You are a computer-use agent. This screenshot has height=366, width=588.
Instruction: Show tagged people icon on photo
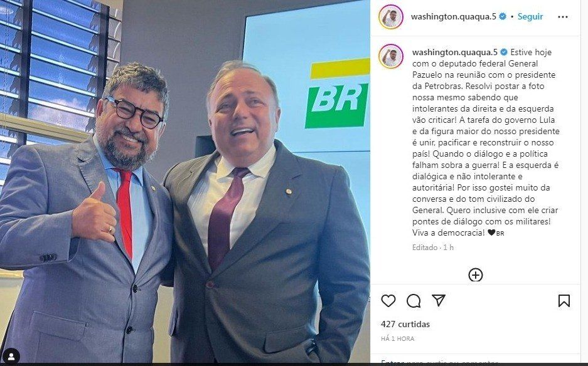point(12,355)
